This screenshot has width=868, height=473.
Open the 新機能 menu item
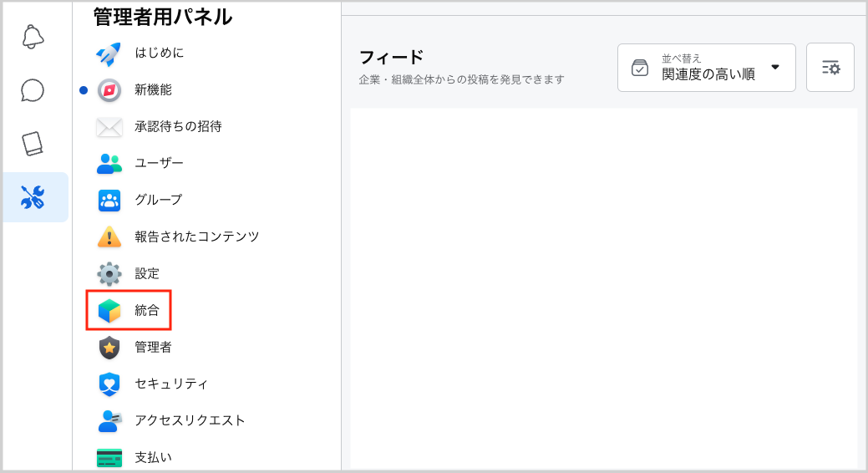click(153, 89)
